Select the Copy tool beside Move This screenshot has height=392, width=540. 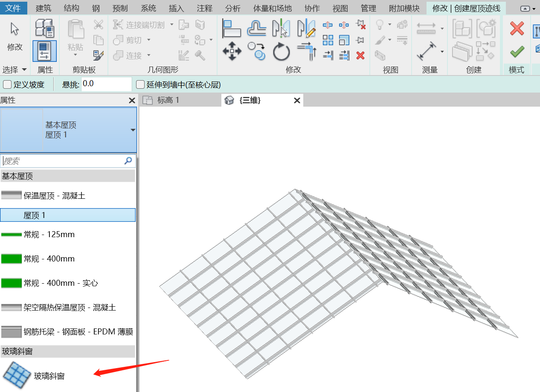(256, 52)
